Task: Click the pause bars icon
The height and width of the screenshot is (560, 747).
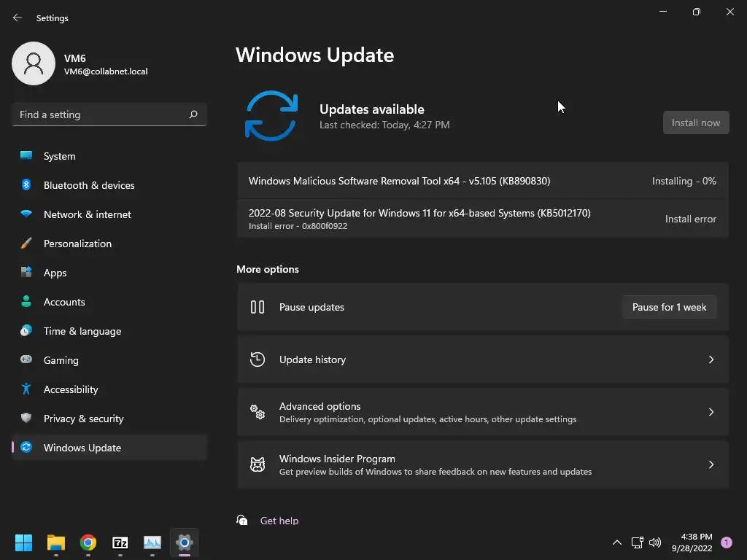Action: 258,307
